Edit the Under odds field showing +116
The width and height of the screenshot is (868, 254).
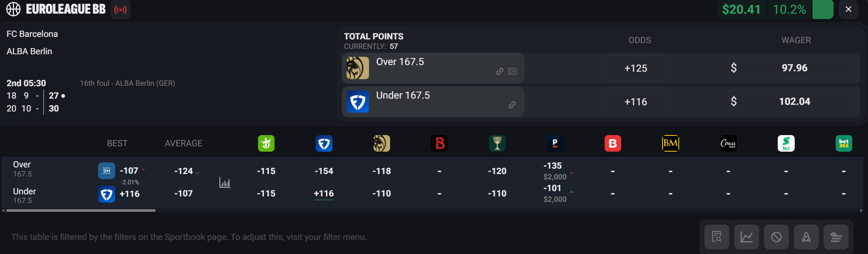point(636,102)
